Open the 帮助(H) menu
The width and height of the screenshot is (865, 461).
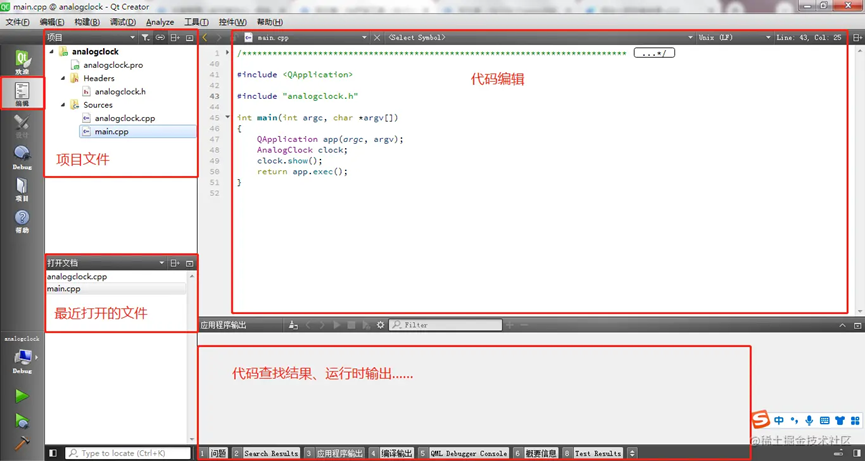(270, 22)
